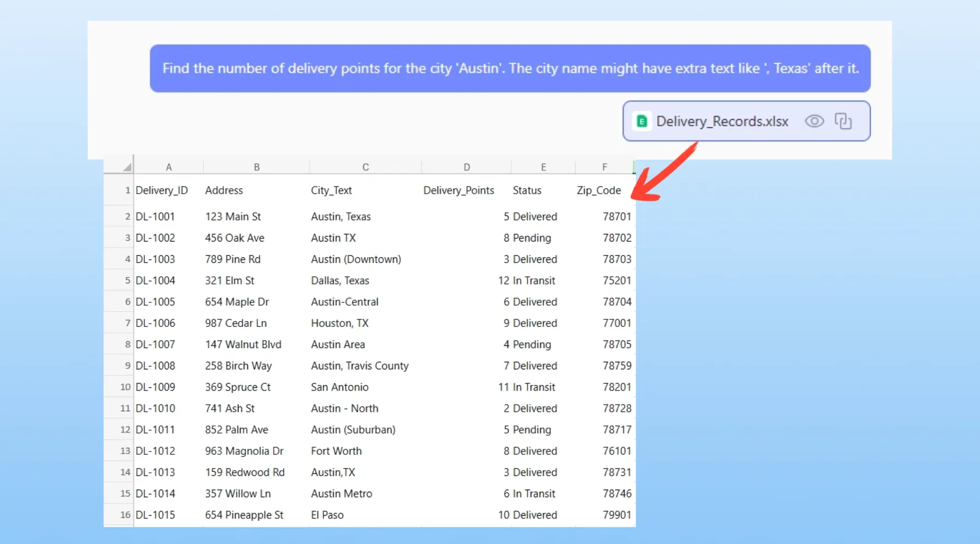Click the blue prompt message bubble
The height and width of the screenshot is (544, 980).
tap(510, 69)
